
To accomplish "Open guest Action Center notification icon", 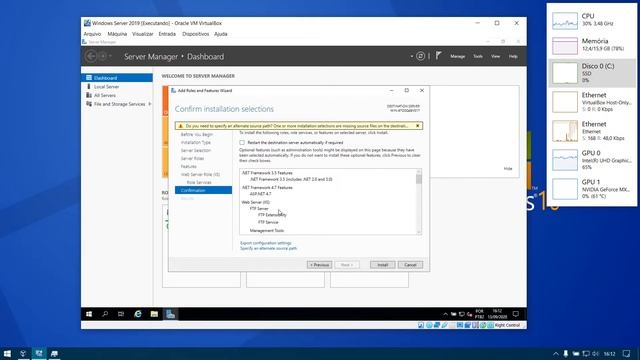I will click(x=516, y=314).
